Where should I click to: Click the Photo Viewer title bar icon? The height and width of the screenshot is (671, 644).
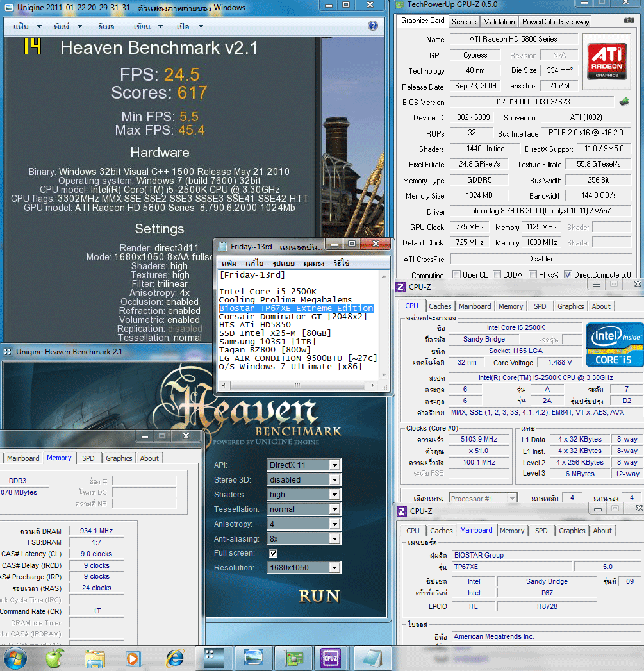tap(8, 7)
